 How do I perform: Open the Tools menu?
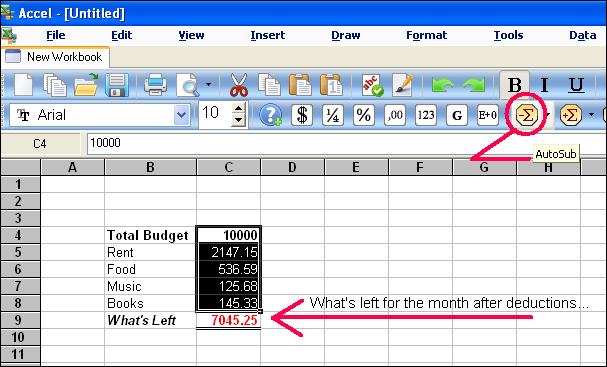pos(508,35)
